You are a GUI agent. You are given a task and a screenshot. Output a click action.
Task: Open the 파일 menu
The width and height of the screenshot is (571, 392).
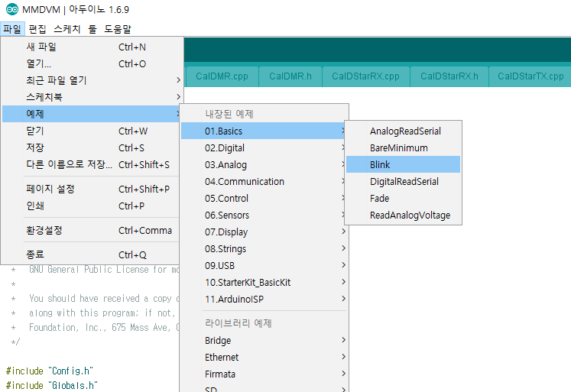pos(12,29)
